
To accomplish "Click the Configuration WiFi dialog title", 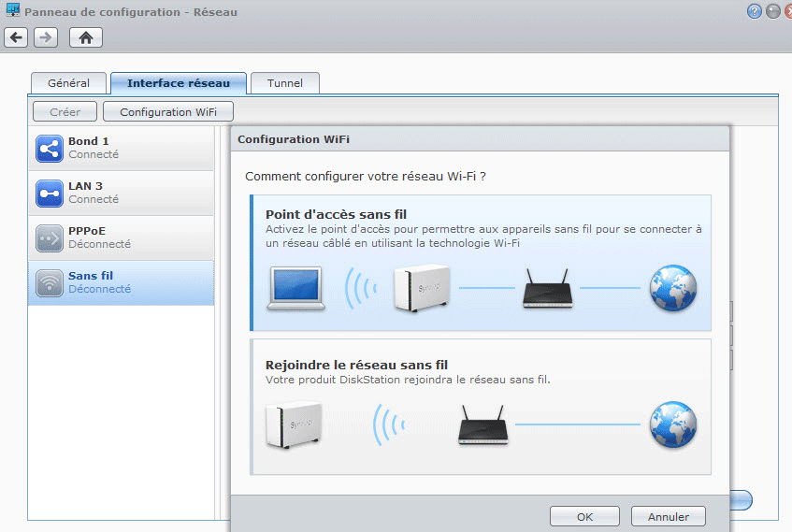I will pyautogui.click(x=294, y=139).
